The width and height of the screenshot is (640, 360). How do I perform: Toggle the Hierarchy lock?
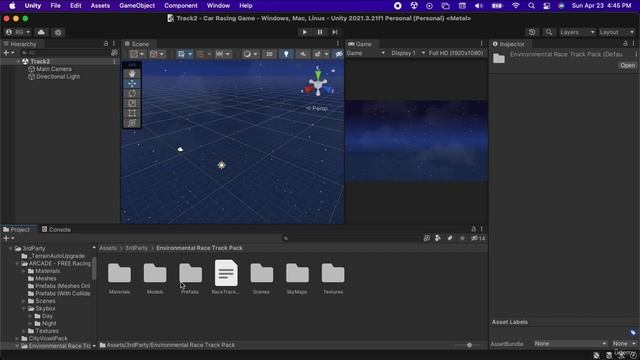tap(106, 44)
